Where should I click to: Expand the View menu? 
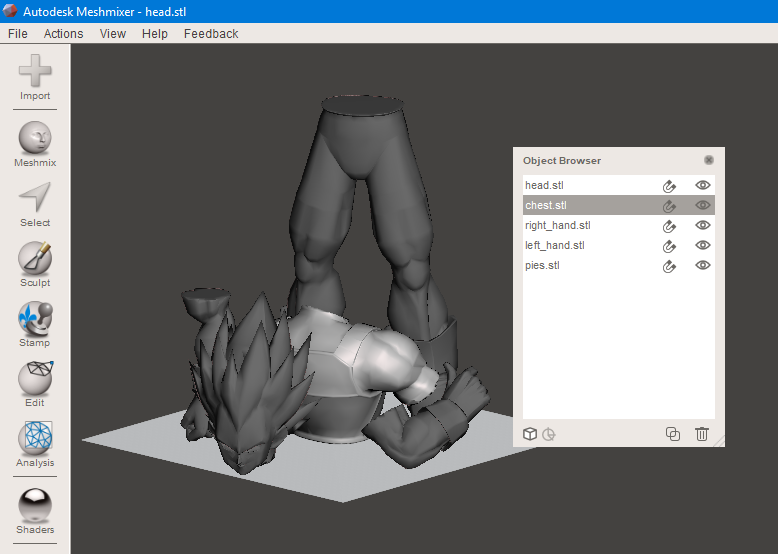click(113, 33)
